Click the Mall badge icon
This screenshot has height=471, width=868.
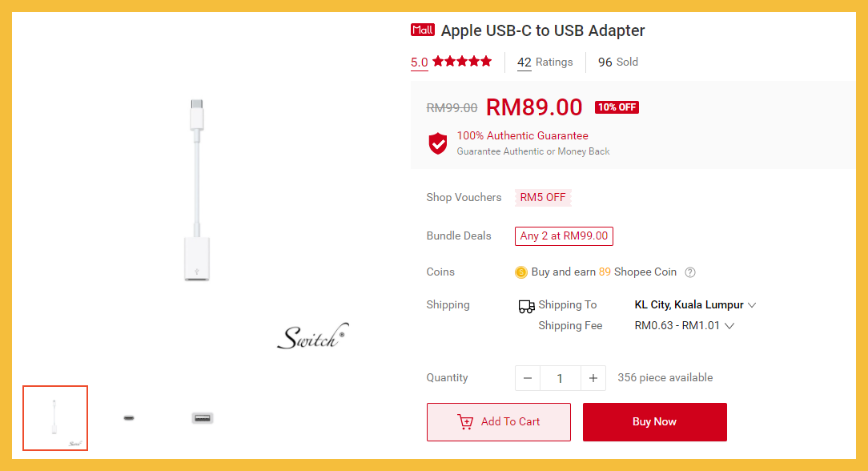[422, 30]
